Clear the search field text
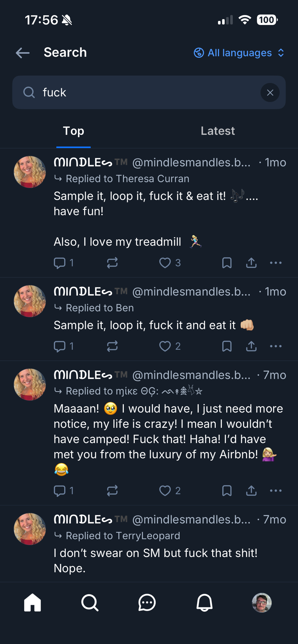 coord(270,93)
